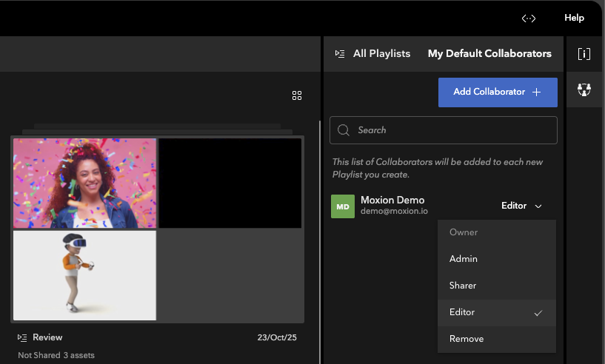This screenshot has height=364, width=605.
Task: Click the magnifier icon in Search box
Action: 344,130
